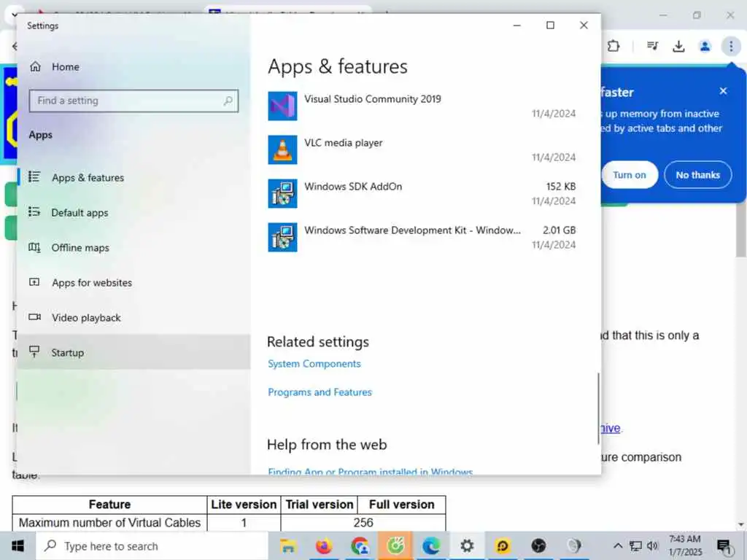Select the Offline maps sidebar icon

point(34,247)
